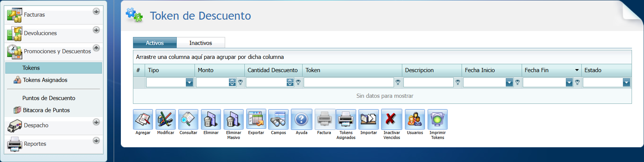Click the Monto filter input field

pyautogui.click(x=212, y=82)
